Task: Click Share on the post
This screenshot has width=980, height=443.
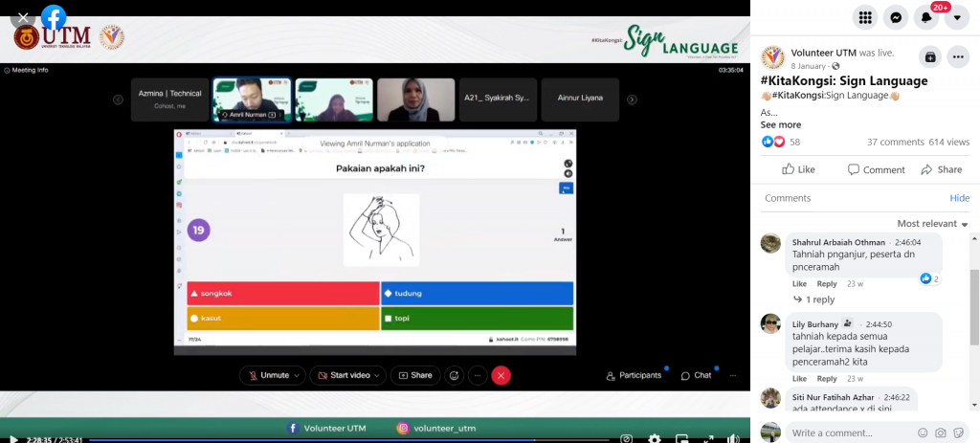Action: 941,169
